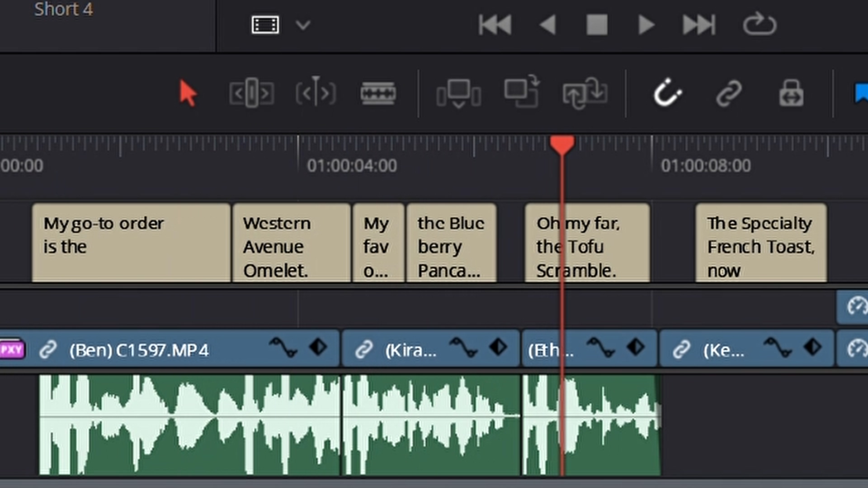Open the keyframe diamond on the (Eth clip
Viewport: 868px width, 488px height.
tap(636, 347)
